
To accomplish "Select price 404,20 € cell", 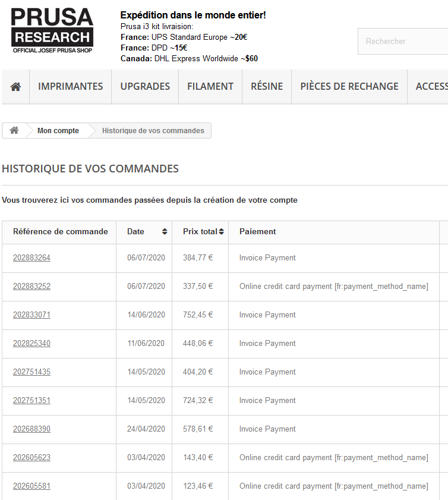I will (200, 372).
